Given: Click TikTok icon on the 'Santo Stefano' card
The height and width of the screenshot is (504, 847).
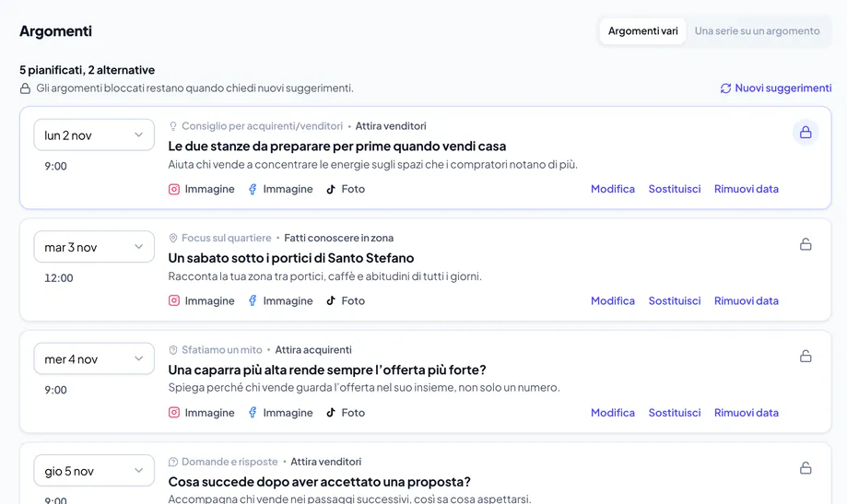Looking at the screenshot, I should pyautogui.click(x=331, y=301).
